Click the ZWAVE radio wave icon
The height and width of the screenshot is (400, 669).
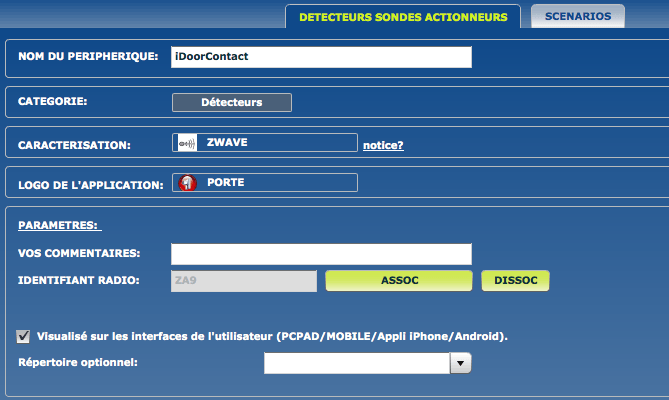tap(187, 143)
